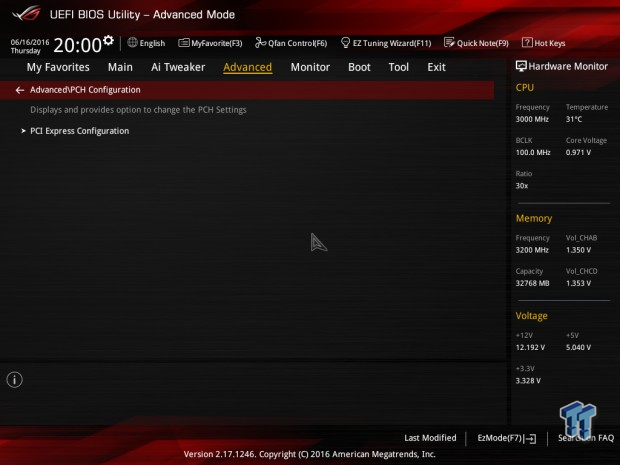The height and width of the screenshot is (465, 620).
Task: Click the 1.353 V Vol_CHCD value
Action: pyautogui.click(x=578, y=283)
